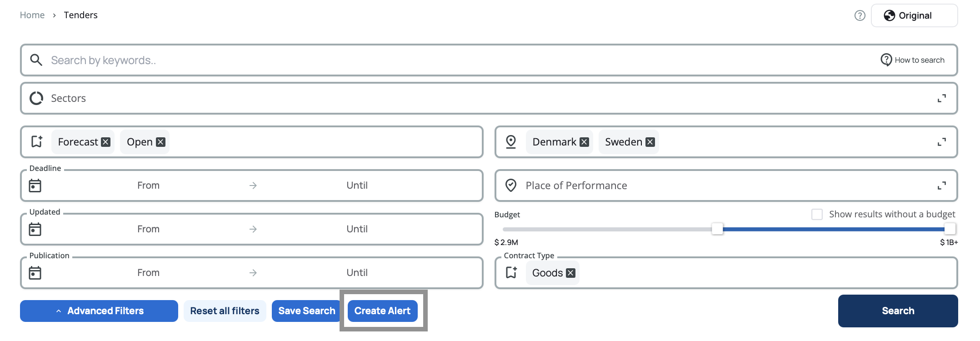Enable Show results without a budget

click(x=817, y=214)
